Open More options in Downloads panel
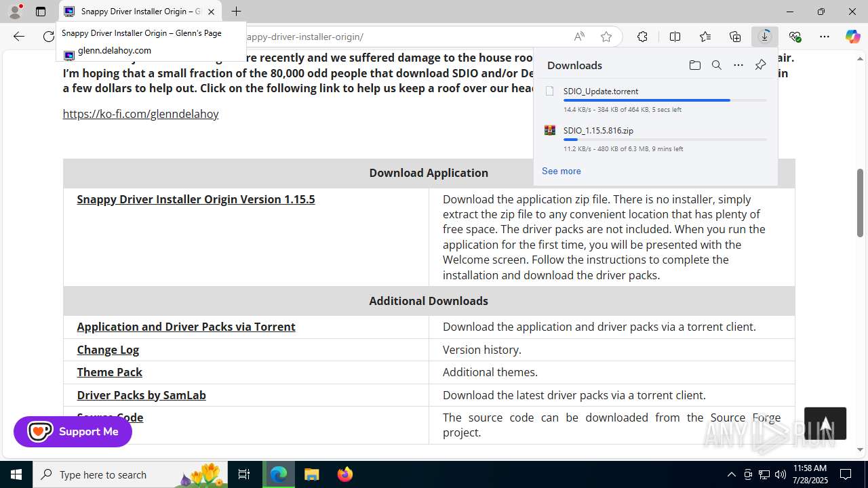This screenshot has width=868, height=488. click(x=738, y=65)
